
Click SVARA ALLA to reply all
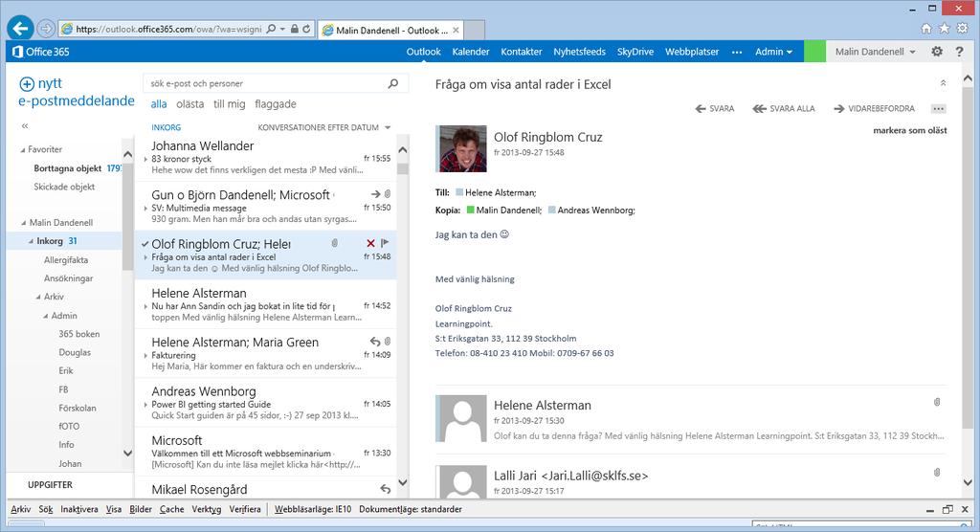click(784, 109)
